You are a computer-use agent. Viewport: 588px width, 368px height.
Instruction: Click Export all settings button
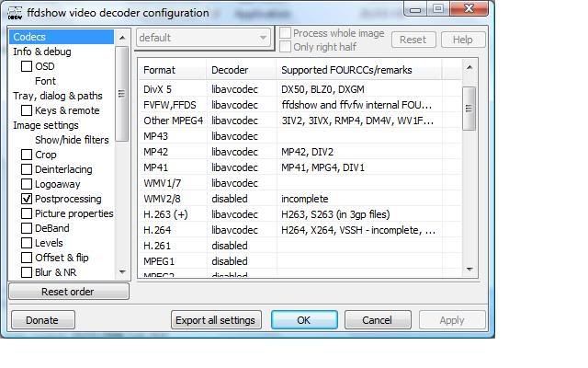tap(216, 320)
